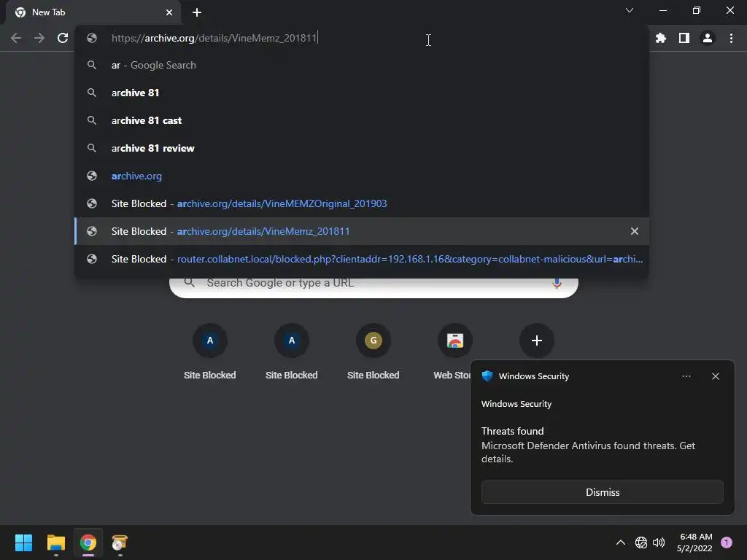Show hidden system tray icons
The image size is (747, 560).
[621, 542]
